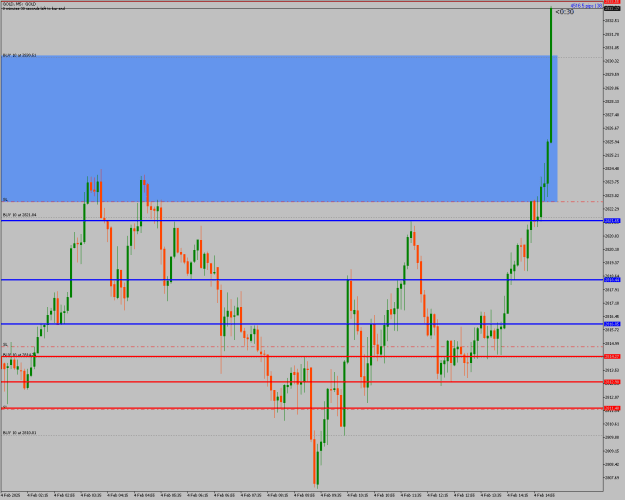Select the lowest blue horizontal line

point(302,324)
